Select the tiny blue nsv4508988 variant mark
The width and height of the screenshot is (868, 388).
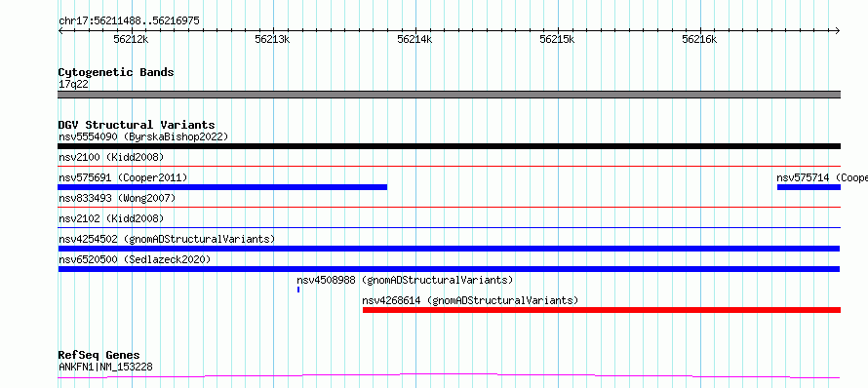pos(298,290)
